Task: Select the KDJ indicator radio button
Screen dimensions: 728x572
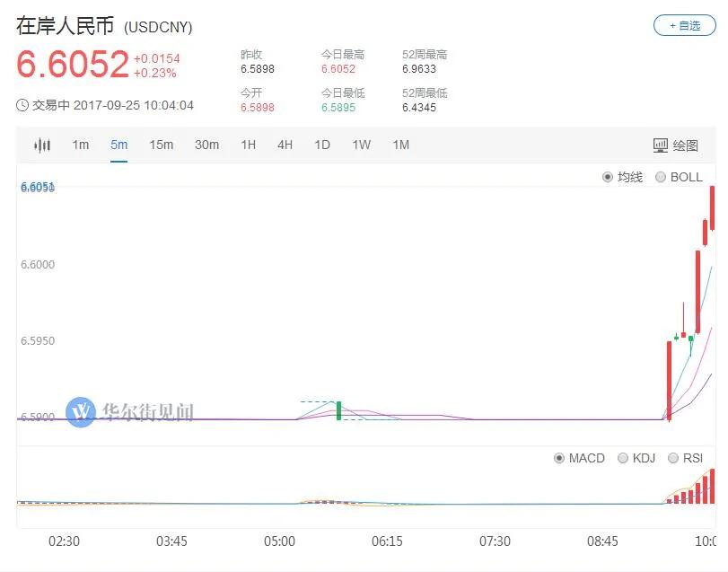Action: (623, 458)
